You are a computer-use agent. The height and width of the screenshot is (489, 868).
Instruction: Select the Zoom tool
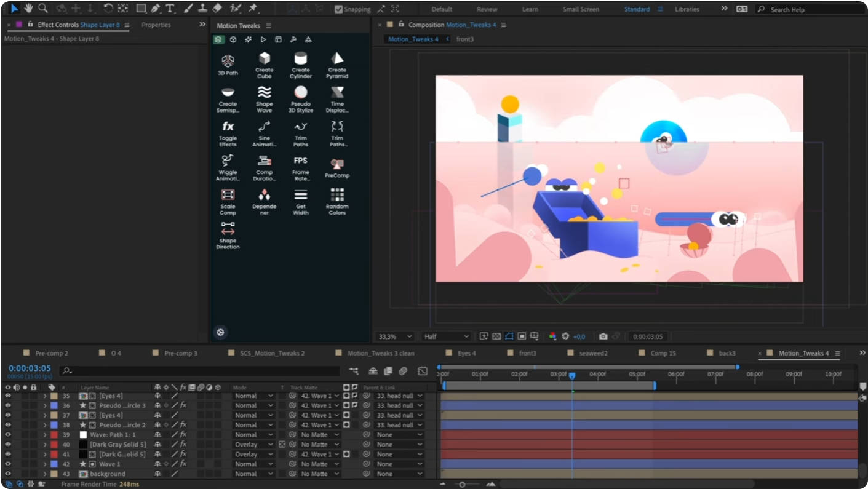point(42,9)
